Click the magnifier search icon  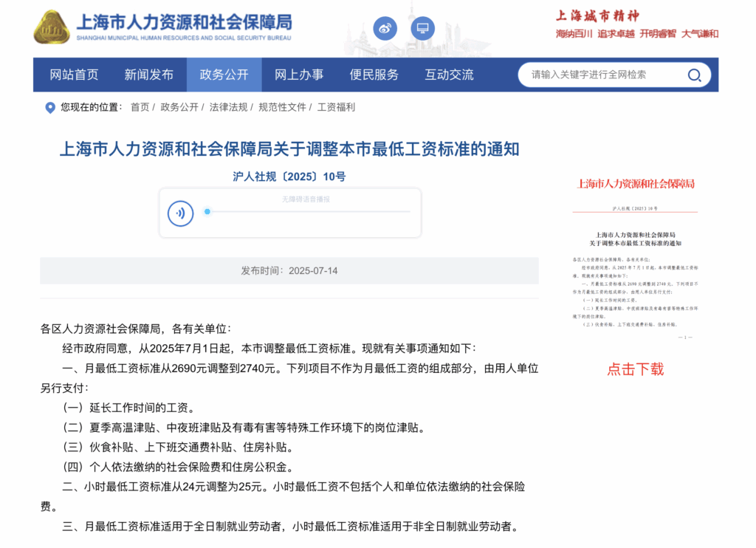(694, 75)
